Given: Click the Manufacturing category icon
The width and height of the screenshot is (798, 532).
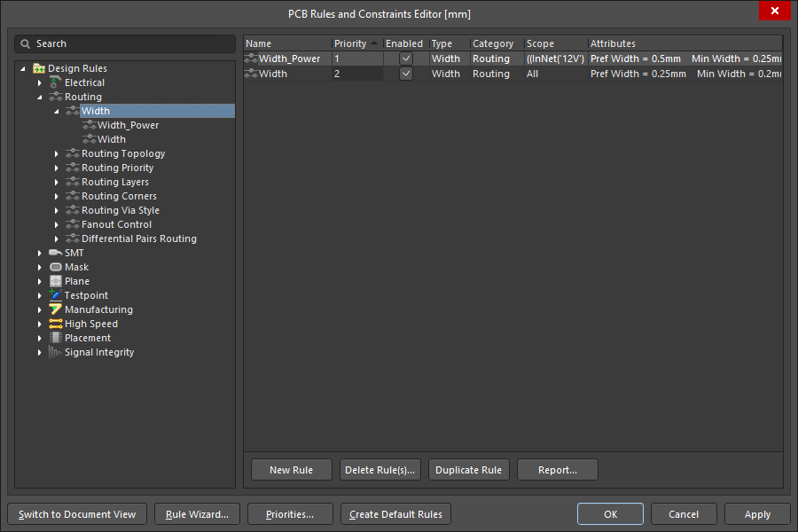Looking at the screenshot, I should click(x=56, y=309).
